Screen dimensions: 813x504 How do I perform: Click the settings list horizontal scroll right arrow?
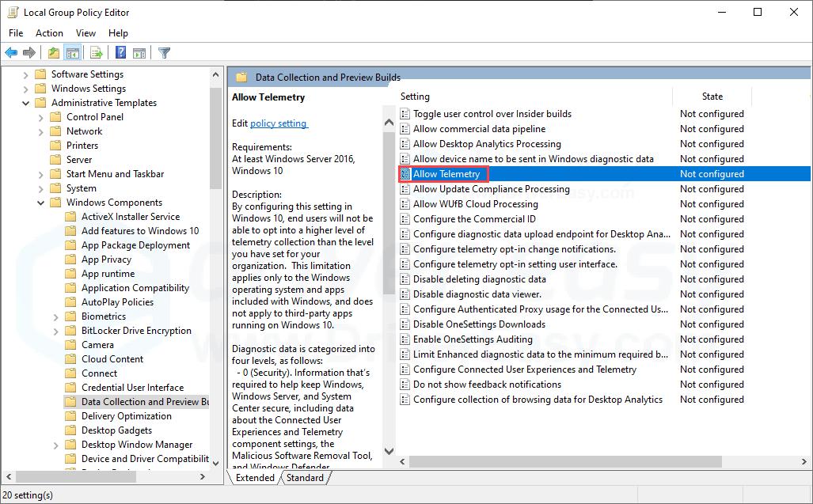(804, 461)
